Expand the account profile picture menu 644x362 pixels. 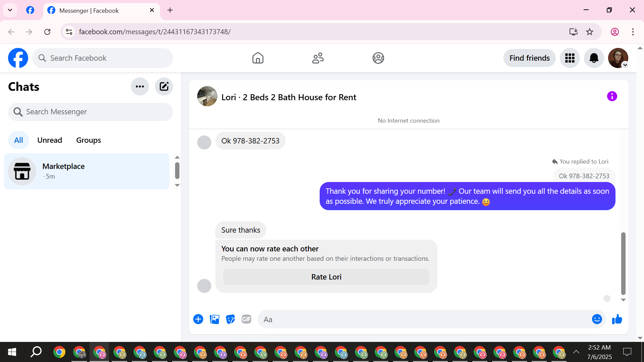coord(618,58)
